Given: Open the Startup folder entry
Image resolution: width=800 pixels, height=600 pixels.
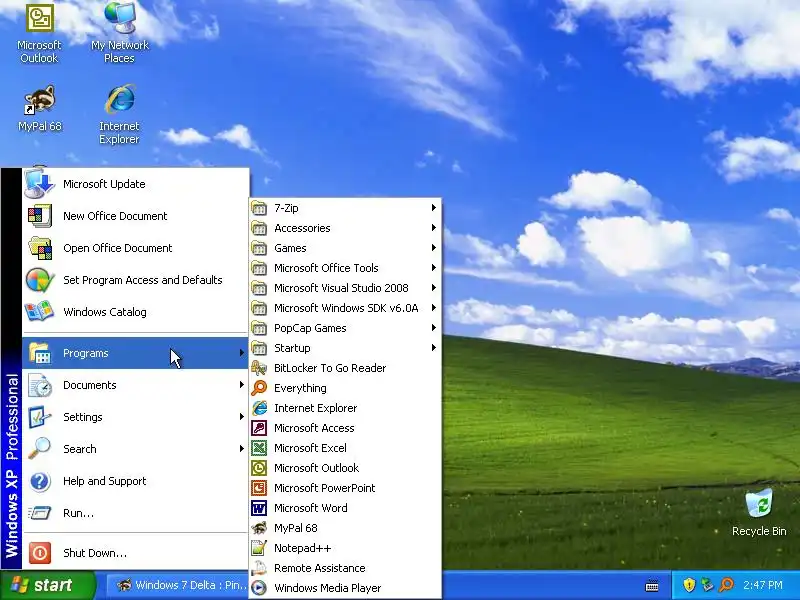Looking at the screenshot, I should 345,348.
